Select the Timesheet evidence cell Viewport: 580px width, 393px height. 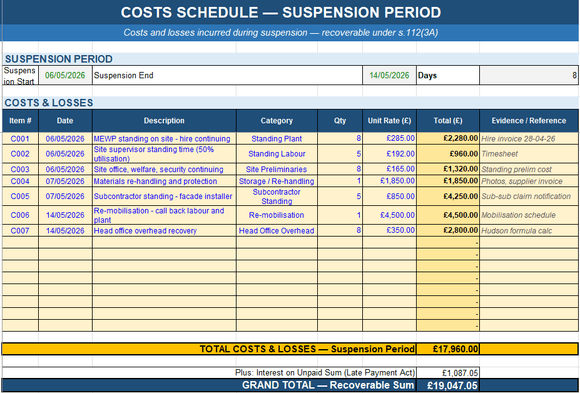[x=529, y=154]
